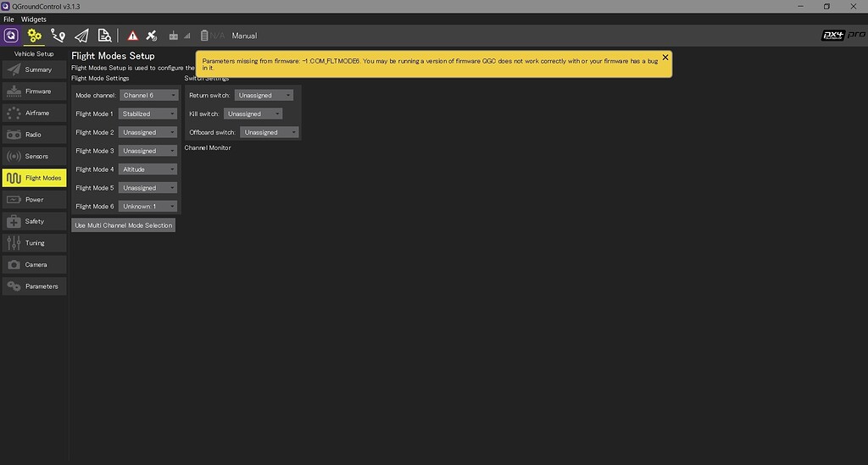The image size is (868, 465).
Task: View RC radio signal icon
Action: click(173, 36)
